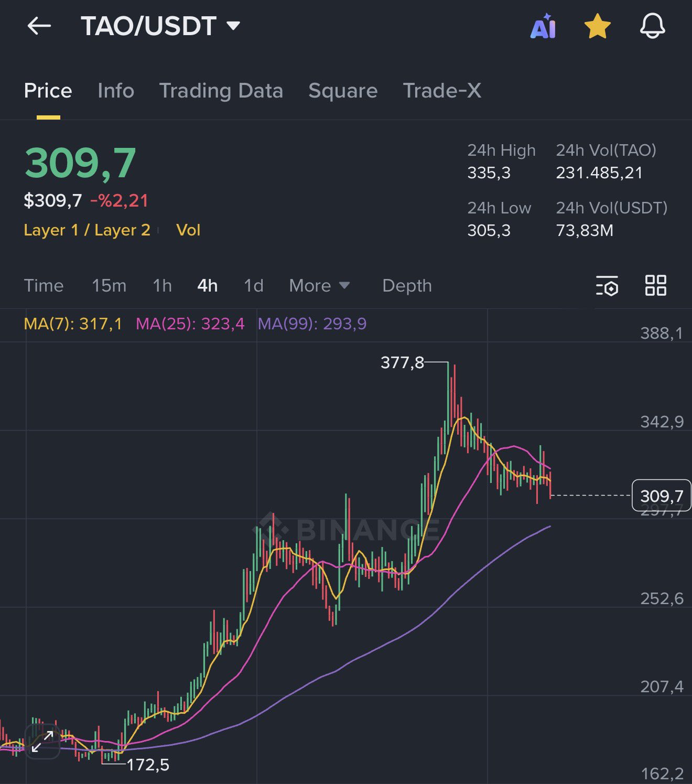Tap the Vol category tag

pos(188,230)
